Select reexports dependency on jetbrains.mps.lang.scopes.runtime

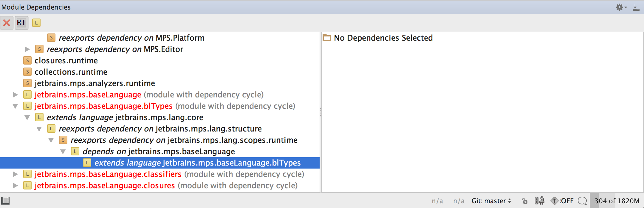coord(184,140)
